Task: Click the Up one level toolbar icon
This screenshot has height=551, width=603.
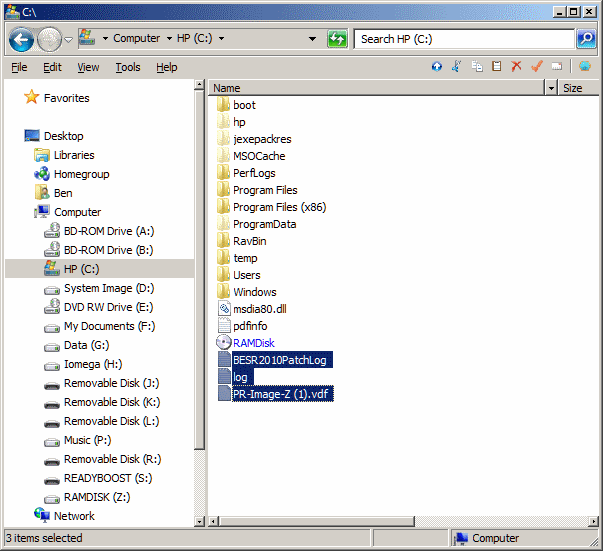Action: click(x=436, y=67)
